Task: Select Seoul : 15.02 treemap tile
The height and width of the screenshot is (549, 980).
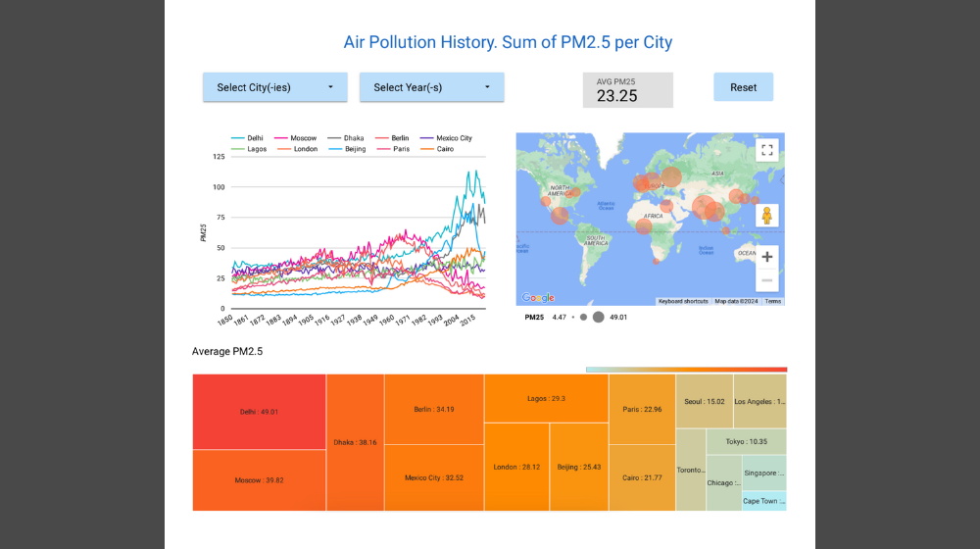Action: point(705,401)
